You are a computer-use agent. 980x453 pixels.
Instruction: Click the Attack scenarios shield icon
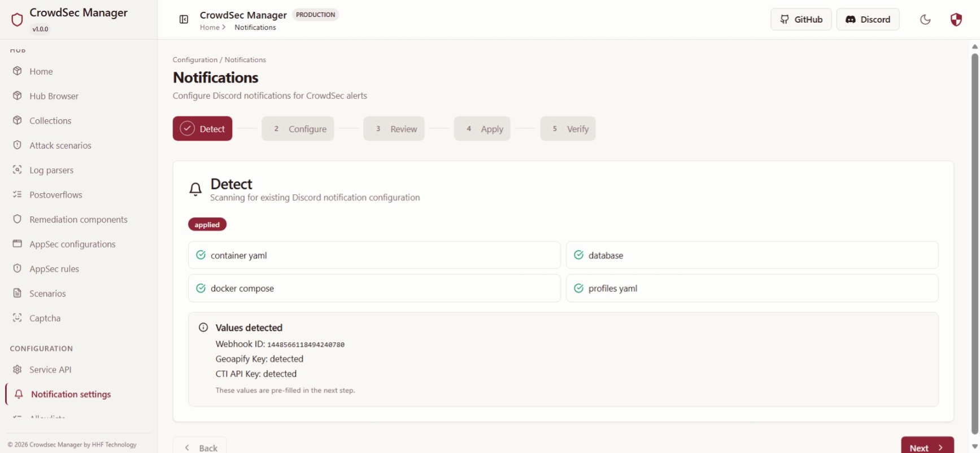18,145
